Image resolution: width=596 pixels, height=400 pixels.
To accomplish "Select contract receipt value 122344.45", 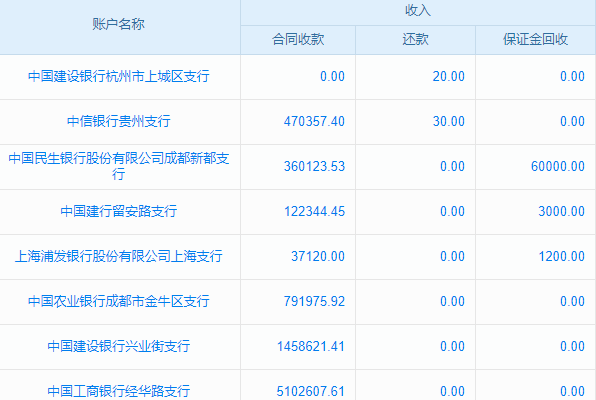I will click(314, 211).
